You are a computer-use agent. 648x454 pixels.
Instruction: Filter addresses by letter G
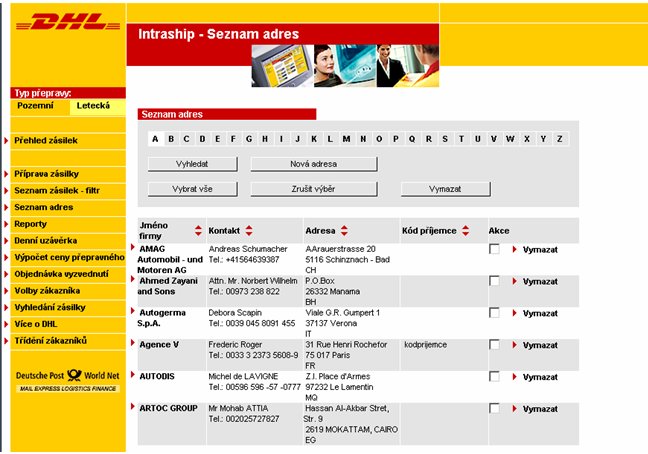pyautogui.click(x=249, y=139)
